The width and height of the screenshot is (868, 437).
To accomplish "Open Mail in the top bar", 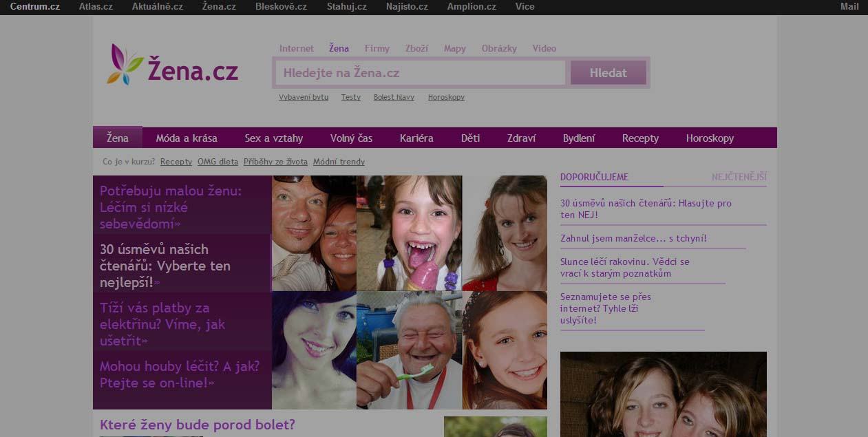I will coord(849,7).
